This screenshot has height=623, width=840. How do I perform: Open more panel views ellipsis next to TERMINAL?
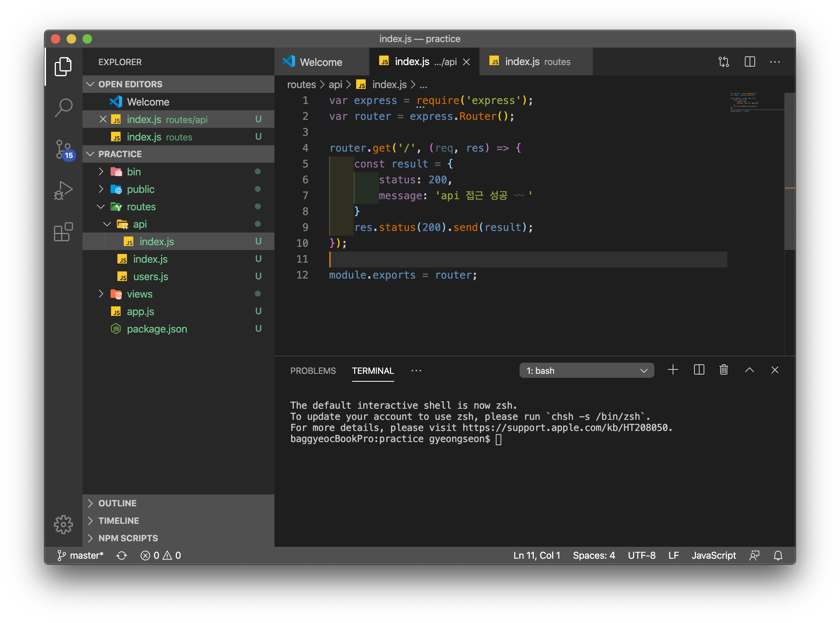[416, 370]
